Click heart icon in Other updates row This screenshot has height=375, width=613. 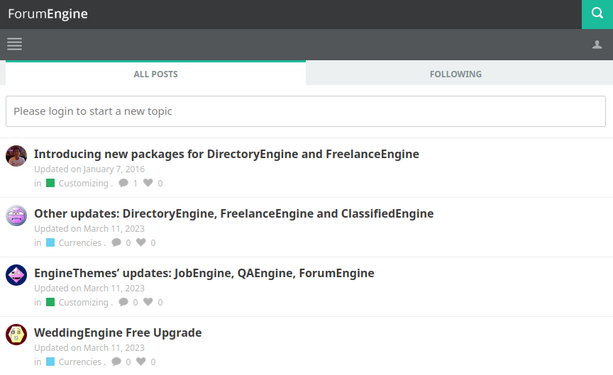141,242
